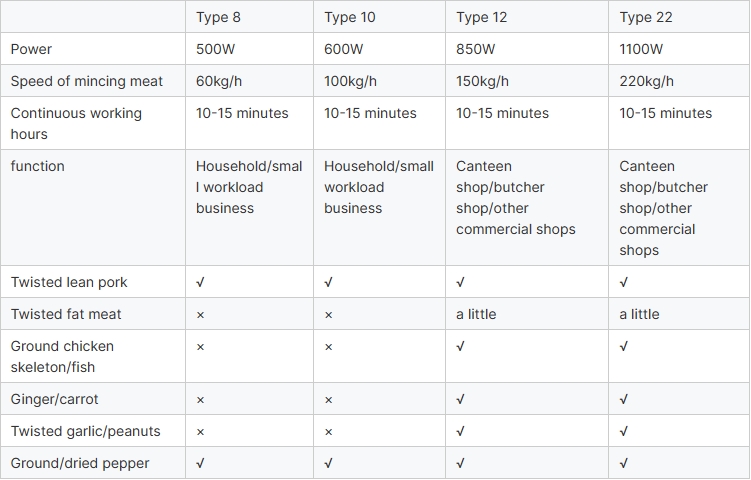Click Type 10 cross for Twisted fat meat
Viewport: 751px width, 480px height.
coord(329,314)
